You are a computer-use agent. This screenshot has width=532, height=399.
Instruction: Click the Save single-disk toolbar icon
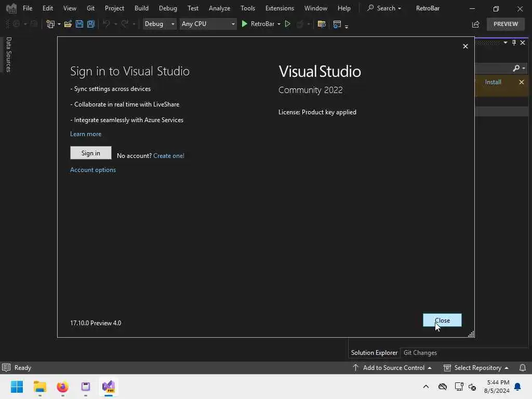pyautogui.click(x=79, y=24)
